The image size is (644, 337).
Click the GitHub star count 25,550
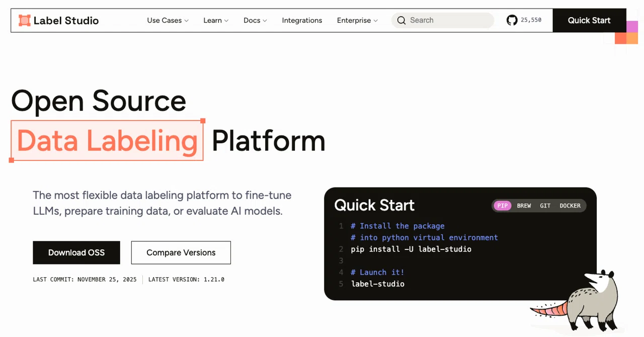(531, 20)
